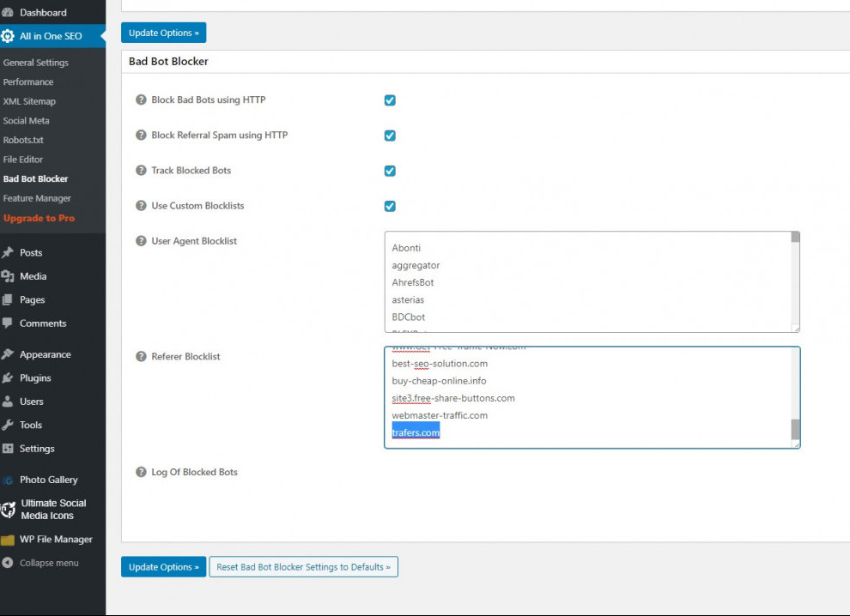Viewport: 850px width, 616px height.
Task: Click the Referer Blocklist scrollbar thumb
Action: [x=795, y=430]
